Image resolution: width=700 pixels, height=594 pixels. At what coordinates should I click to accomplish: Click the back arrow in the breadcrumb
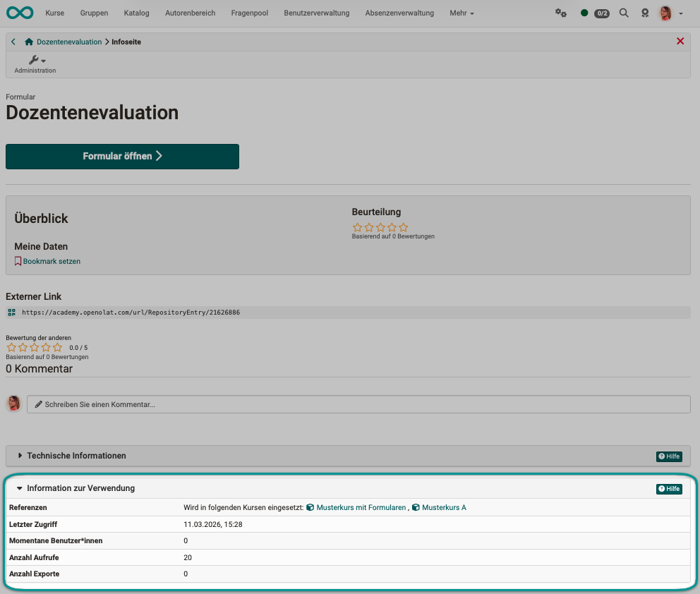tap(13, 42)
